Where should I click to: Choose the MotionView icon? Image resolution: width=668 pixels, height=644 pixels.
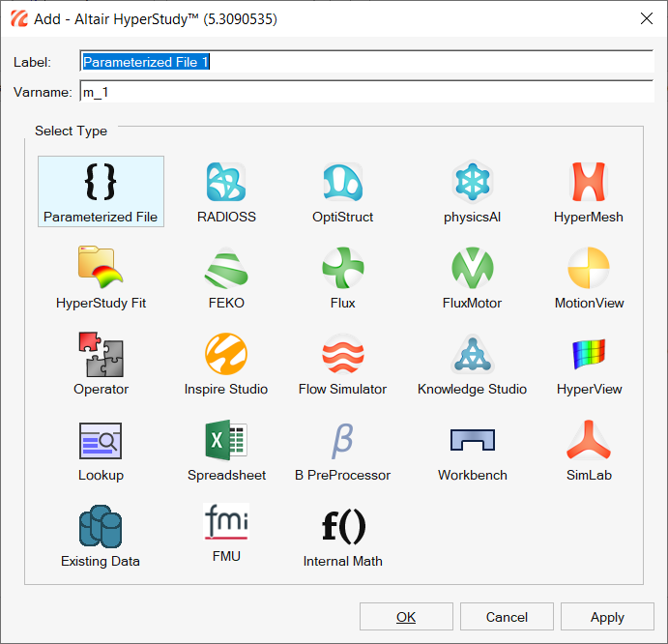[588, 268]
